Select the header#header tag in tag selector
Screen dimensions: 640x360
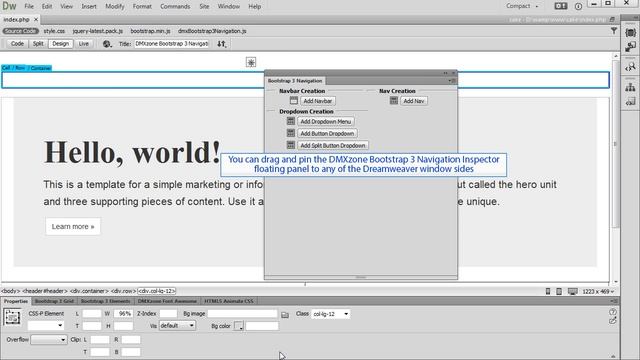[x=44, y=291]
